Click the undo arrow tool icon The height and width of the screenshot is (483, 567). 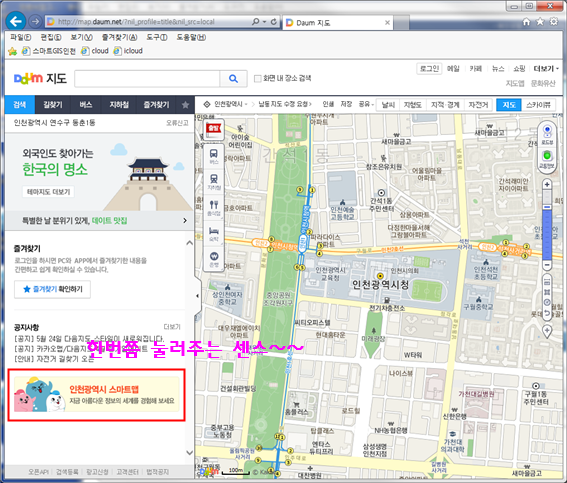click(547, 313)
